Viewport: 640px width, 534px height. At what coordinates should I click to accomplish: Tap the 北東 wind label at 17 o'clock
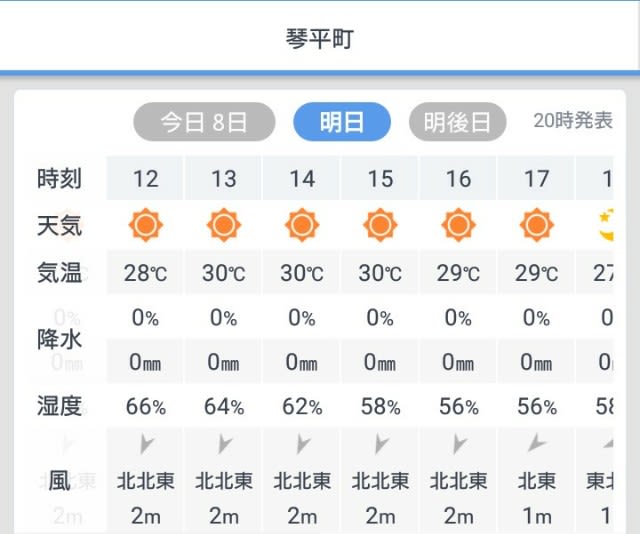537,481
